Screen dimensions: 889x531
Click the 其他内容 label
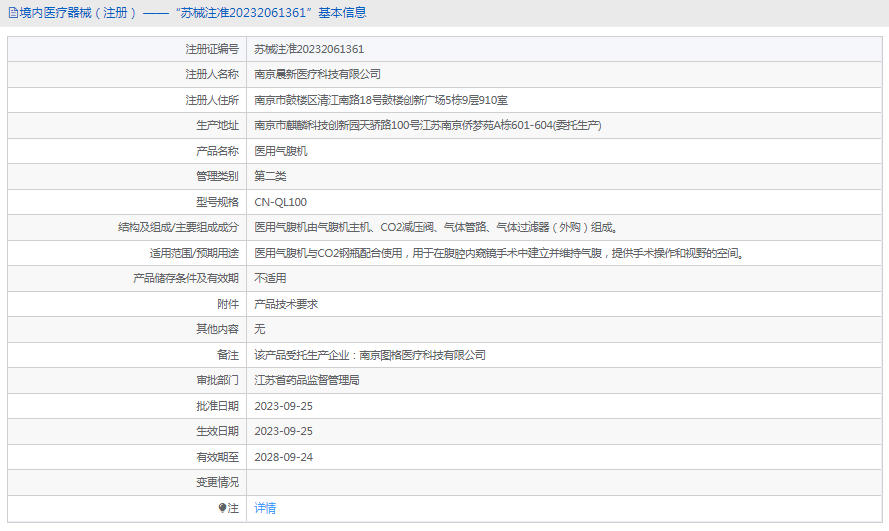click(x=217, y=329)
